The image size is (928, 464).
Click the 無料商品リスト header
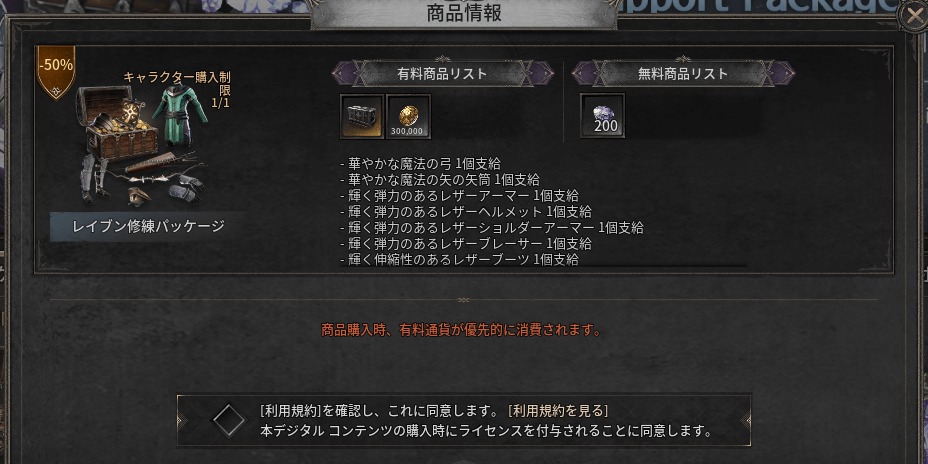(x=683, y=74)
